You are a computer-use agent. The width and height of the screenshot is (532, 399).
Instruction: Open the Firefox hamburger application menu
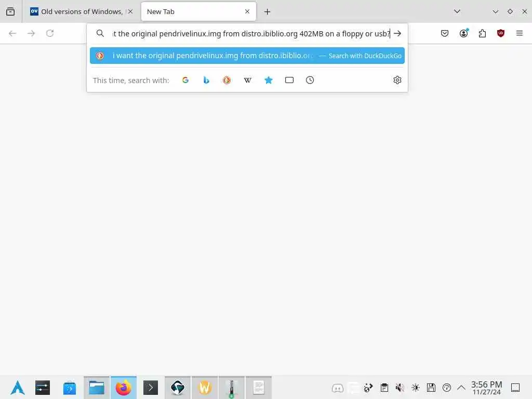pyautogui.click(x=520, y=33)
